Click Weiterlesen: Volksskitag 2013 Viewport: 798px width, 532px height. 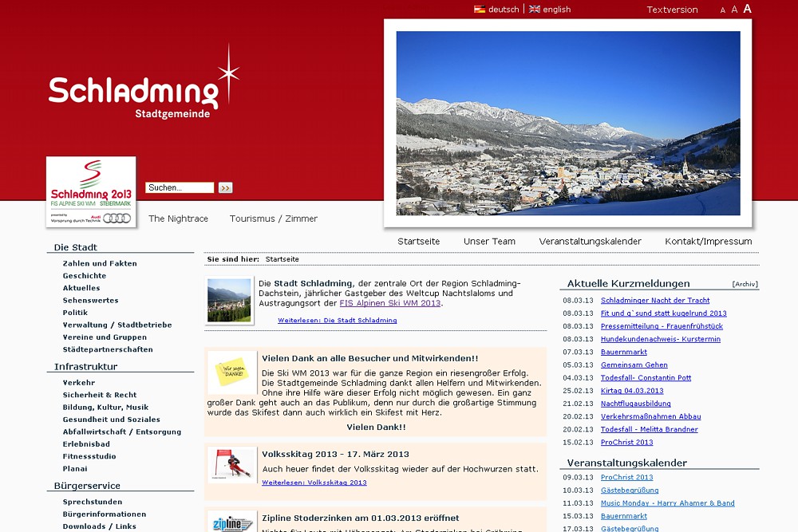pos(314,483)
